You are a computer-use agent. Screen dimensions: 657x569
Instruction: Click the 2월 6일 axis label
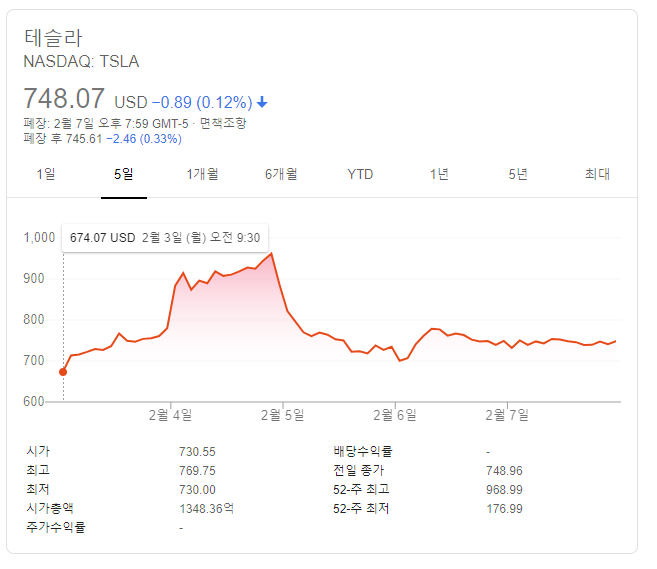pyautogui.click(x=395, y=415)
